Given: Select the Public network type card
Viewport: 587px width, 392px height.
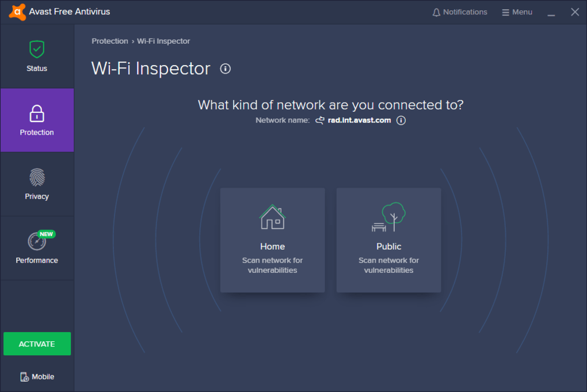Looking at the screenshot, I should pyautogui.click(x=388, y=240).
